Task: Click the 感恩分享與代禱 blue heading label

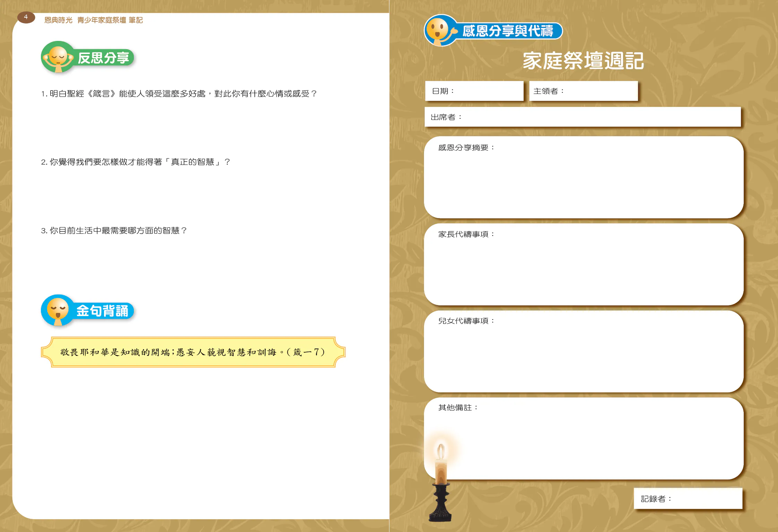Action: [508, 31]
